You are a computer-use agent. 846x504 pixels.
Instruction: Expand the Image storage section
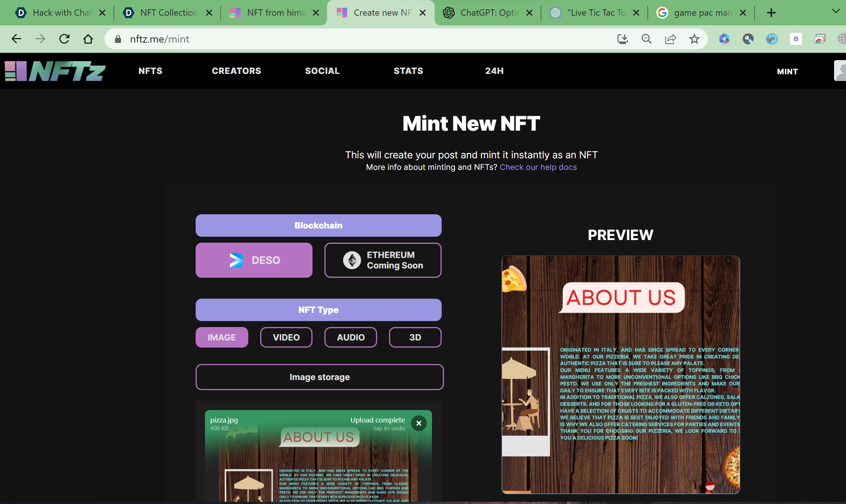[x=319, y=377]
